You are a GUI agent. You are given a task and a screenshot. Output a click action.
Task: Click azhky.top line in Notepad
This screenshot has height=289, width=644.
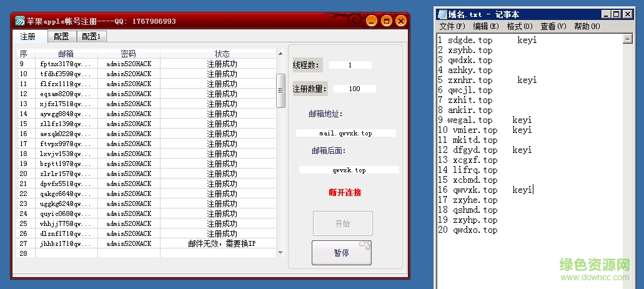[465, 70]
